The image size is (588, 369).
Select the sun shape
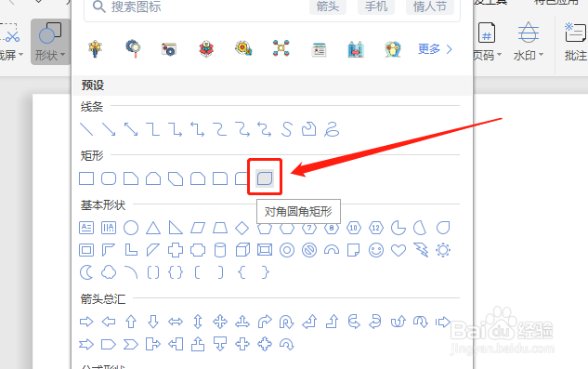(443, 250)
